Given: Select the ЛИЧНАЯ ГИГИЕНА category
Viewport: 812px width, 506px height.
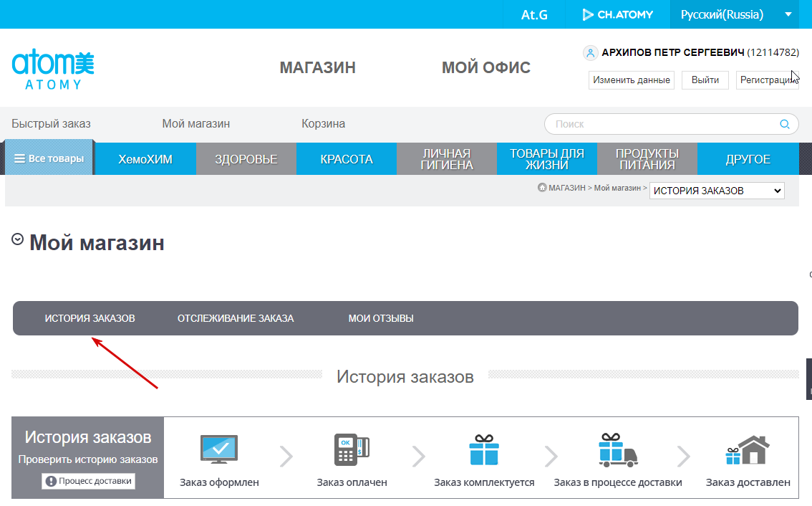Looking at the screenshot, I should coord(447,158).
